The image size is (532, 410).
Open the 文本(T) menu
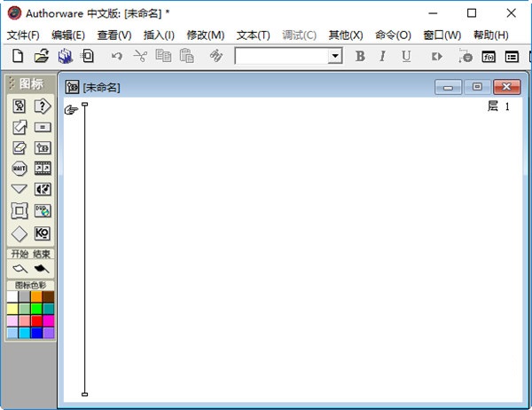(253, 35)
